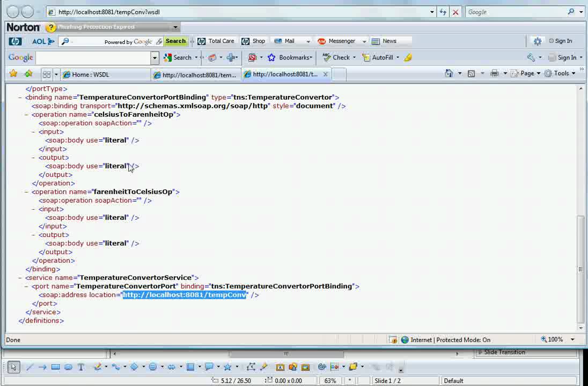Click the browser Back button
Image resolution: width=588 pixels, height=386 pixels.
(13, 12)
